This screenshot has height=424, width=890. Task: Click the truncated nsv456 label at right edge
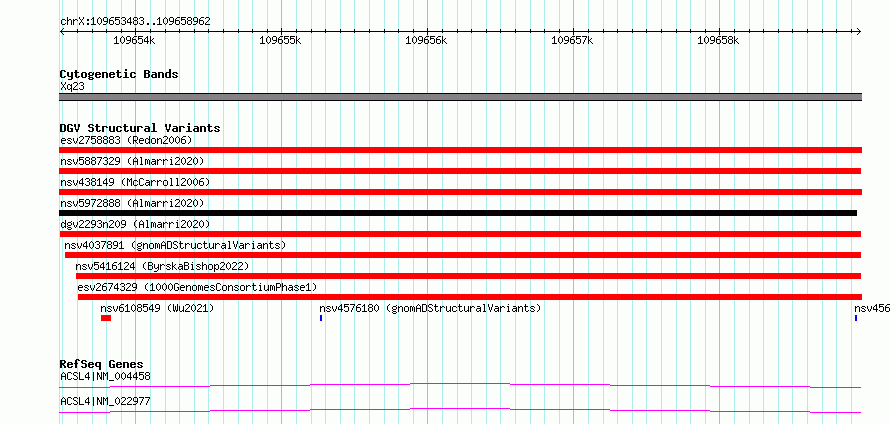872,308
